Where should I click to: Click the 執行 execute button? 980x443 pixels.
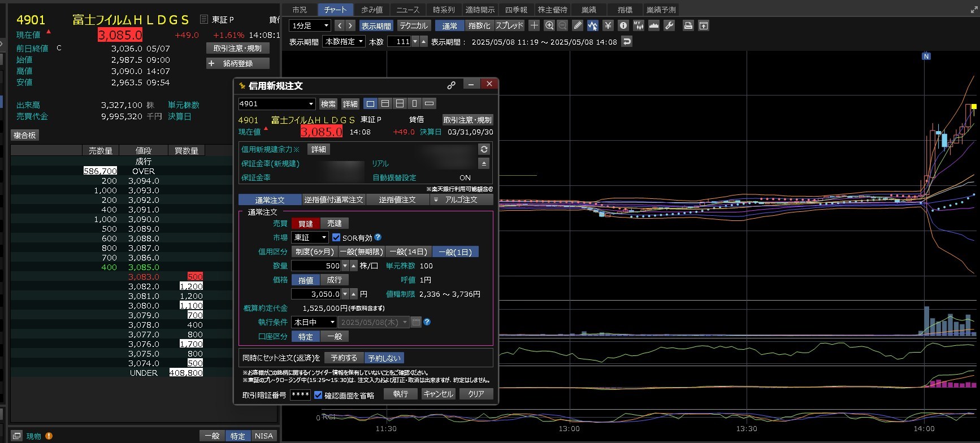coord(401,394)
